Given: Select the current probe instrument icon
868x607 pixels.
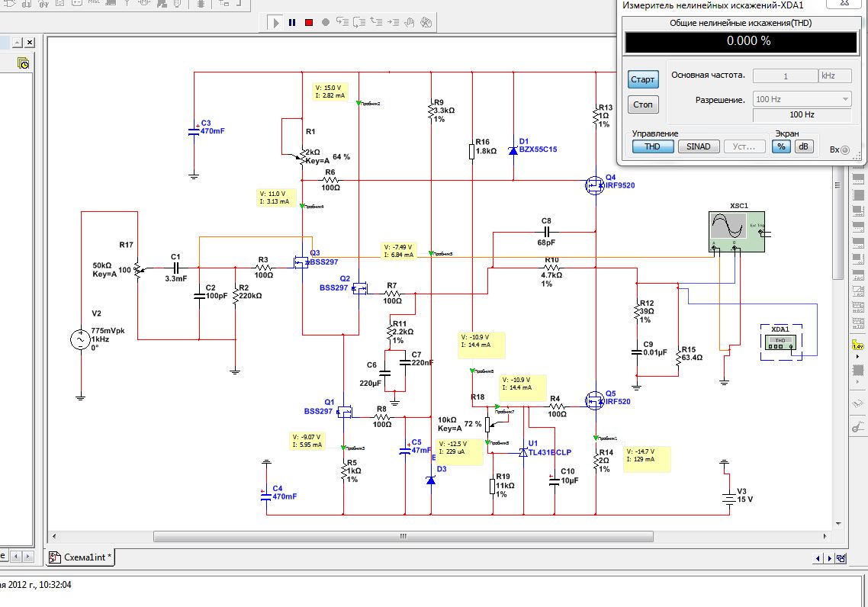Looking at the screenshot, I should (x=857, y=426).
